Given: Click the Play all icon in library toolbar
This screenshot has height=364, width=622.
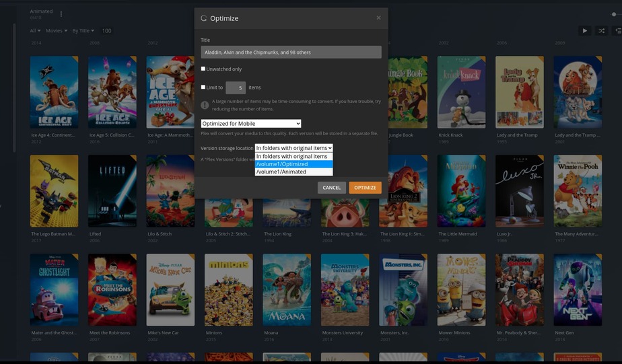Looking at the screenshot, I should coord(584,30).
